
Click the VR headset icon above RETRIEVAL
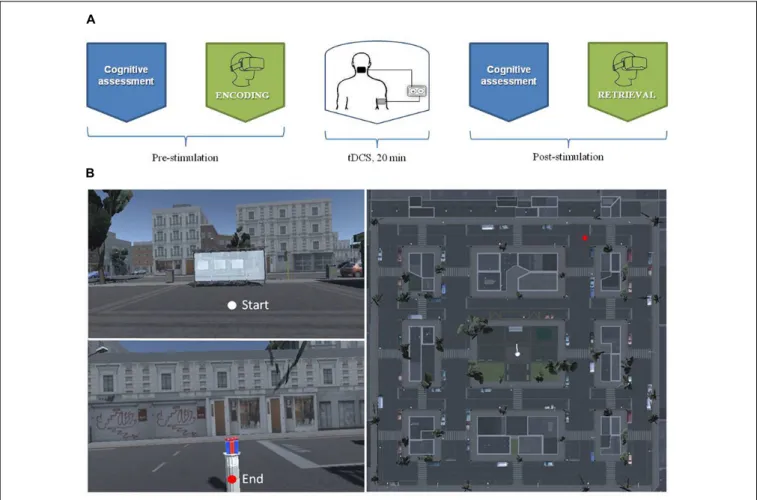point(629,69)
